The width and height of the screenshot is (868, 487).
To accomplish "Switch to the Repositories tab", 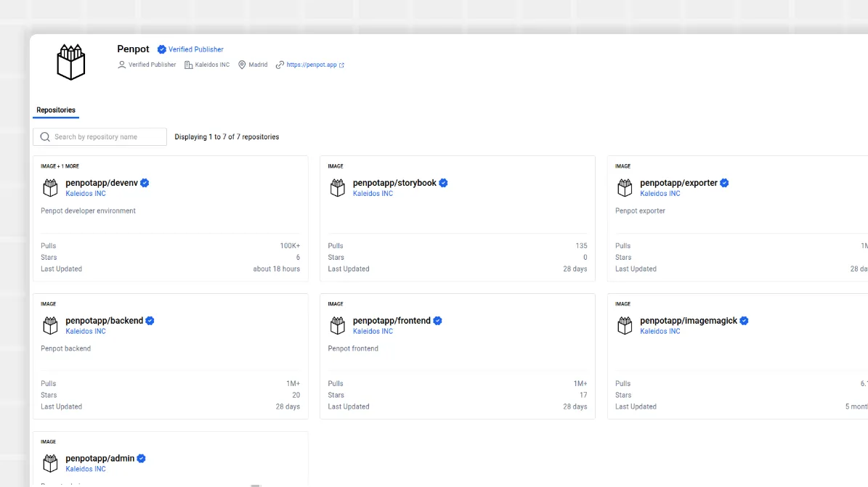I will click(x=55, y=110).
